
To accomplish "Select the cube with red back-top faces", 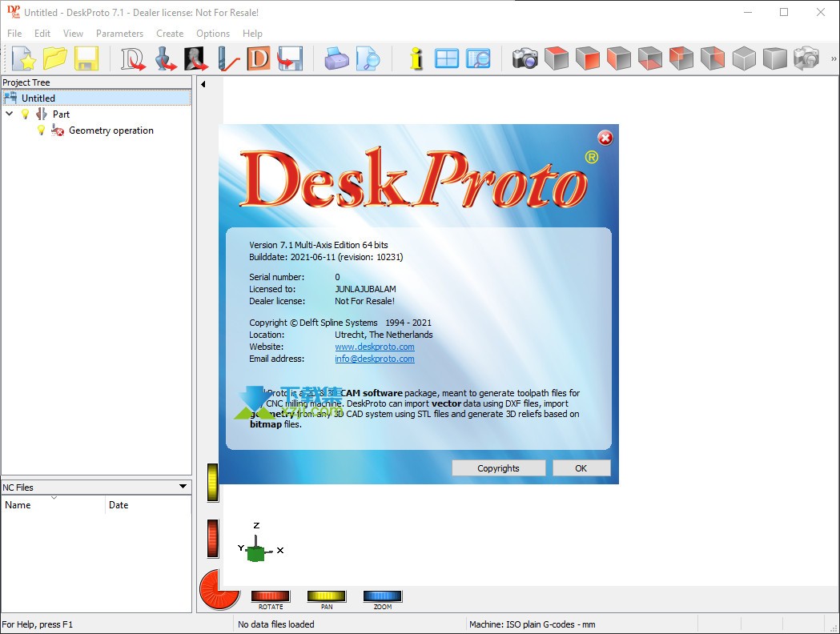I will pyautogui.click(x=681, y=58).
